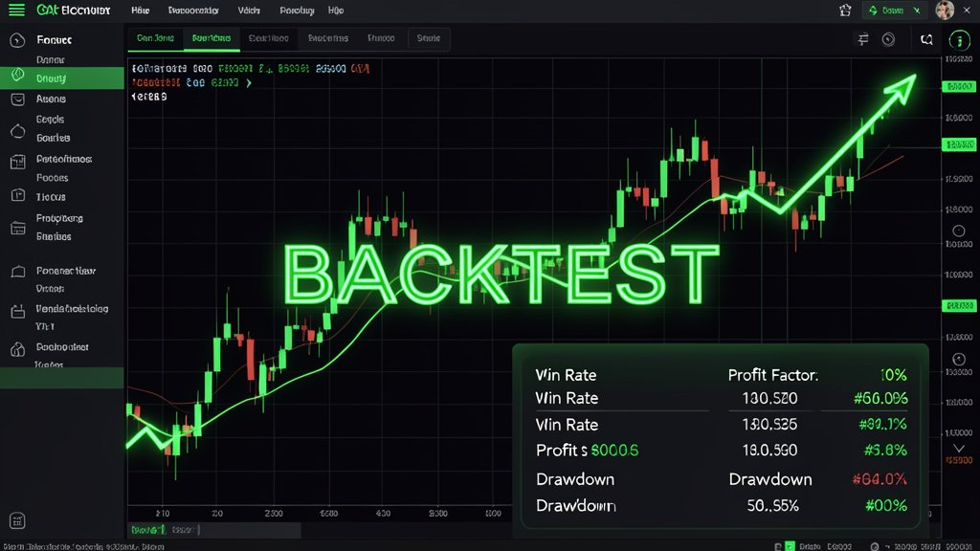Dismiss the green pill using its X
The height and width of the screenshot is (551, 980).
[916, 11]
